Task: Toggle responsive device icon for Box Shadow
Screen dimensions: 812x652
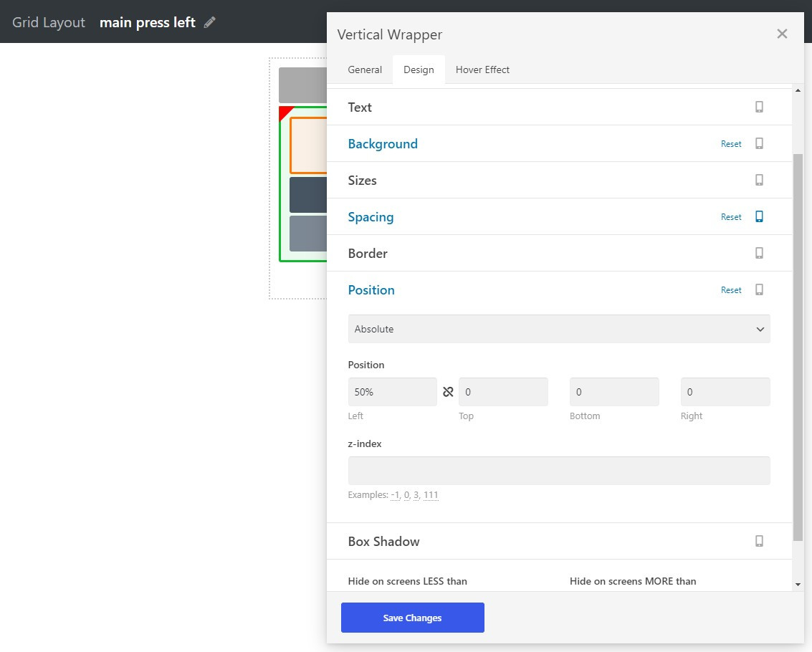Action: point(759,541)
